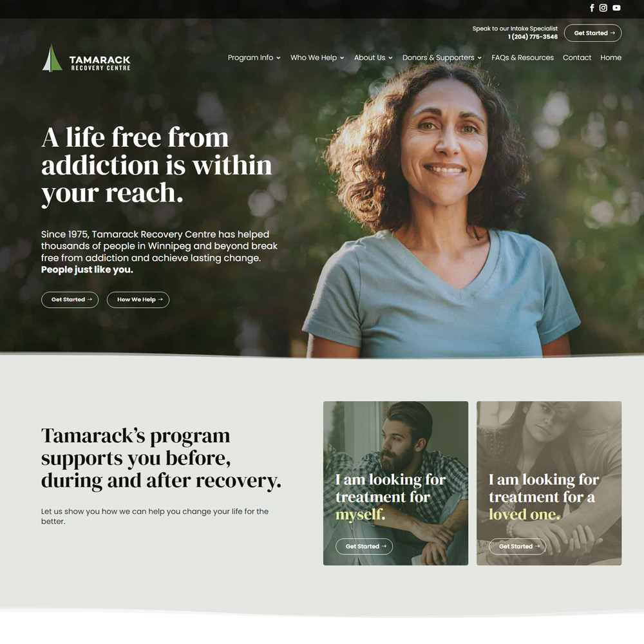
Task: Click the Tamarack Recovery Centre wordmark text
Action: 100,63
